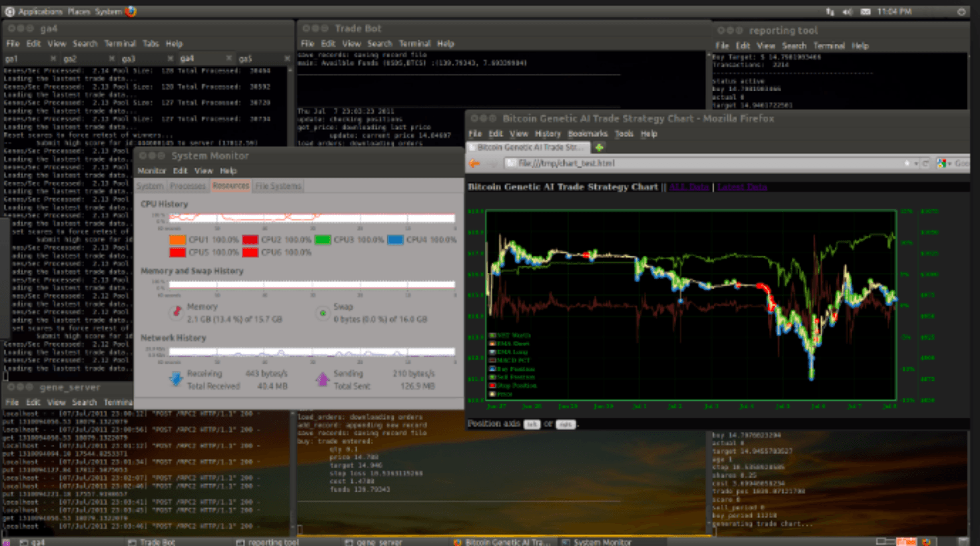Image resolution: width=980 pixels, height=546 pixels.
Task: Switch to the Processes tab in System Monitor
Action: [187, 186]
